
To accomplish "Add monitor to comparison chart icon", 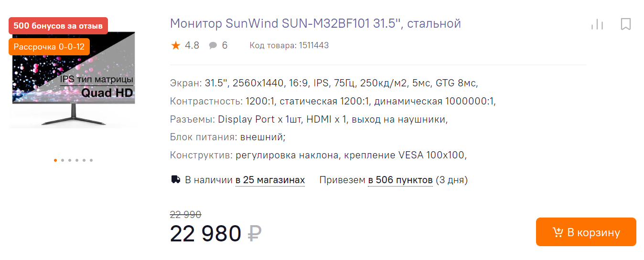I will 597,24.
